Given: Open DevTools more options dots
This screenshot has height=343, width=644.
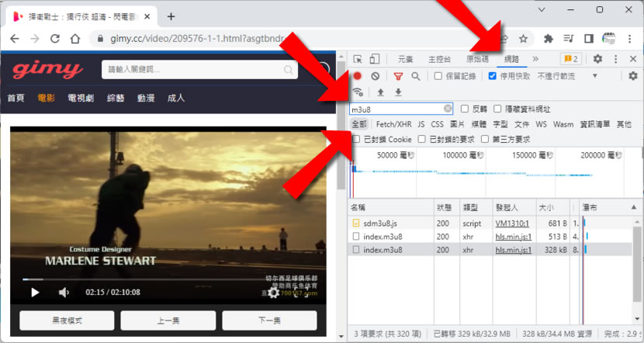Looking at the screenshot, I should tap(615, 59).
